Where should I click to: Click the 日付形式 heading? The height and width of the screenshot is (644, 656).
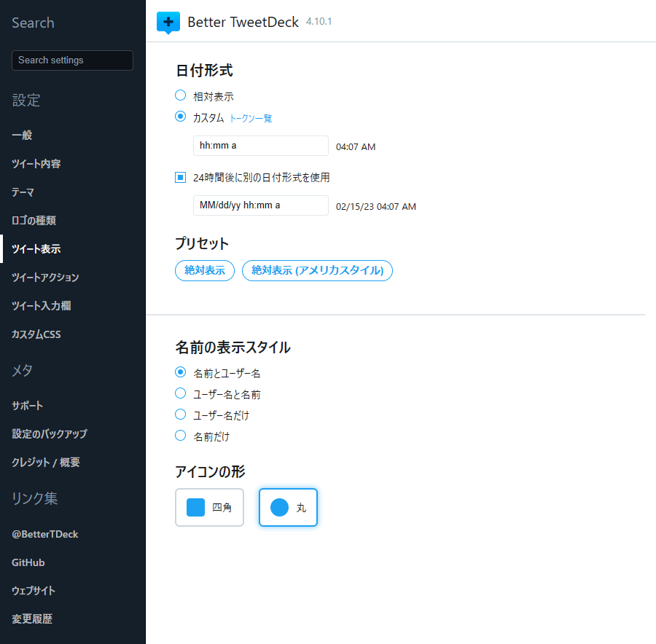[x=204, y=70]
